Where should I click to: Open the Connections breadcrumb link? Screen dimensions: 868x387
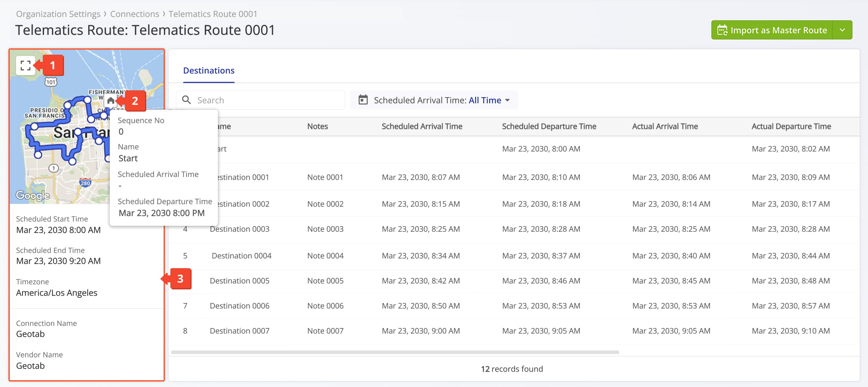click(134, 14)
